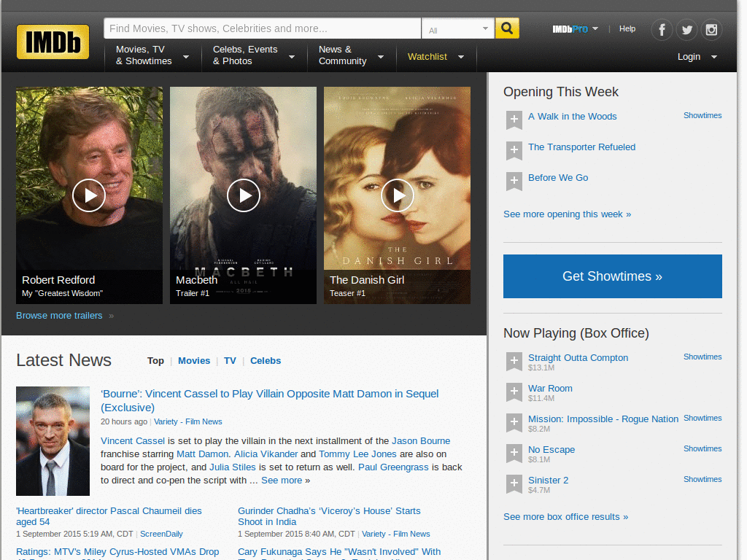747x560 pixels.
Task: View Showtimes for Mission: Impossible - Rogue Nation
Action: click(703, 418)
